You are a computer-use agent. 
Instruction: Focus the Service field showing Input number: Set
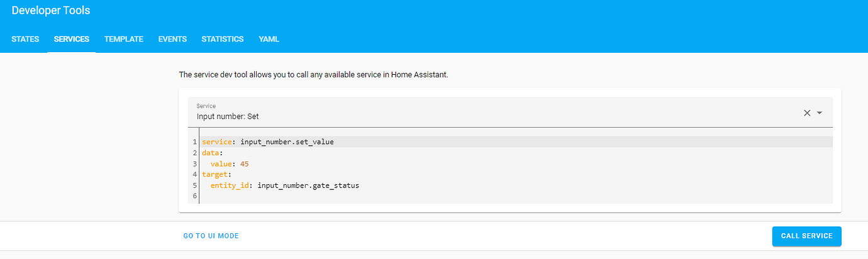tap(510, 113)
